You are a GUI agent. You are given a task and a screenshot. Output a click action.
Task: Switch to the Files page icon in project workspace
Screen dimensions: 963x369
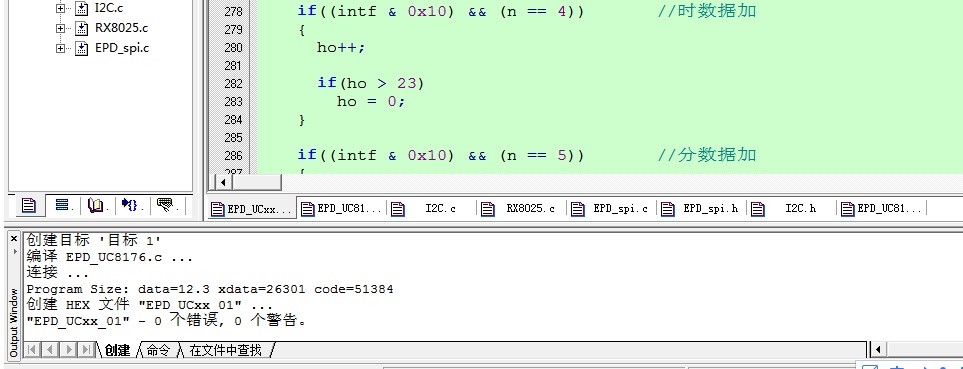[x=28, y=205]
